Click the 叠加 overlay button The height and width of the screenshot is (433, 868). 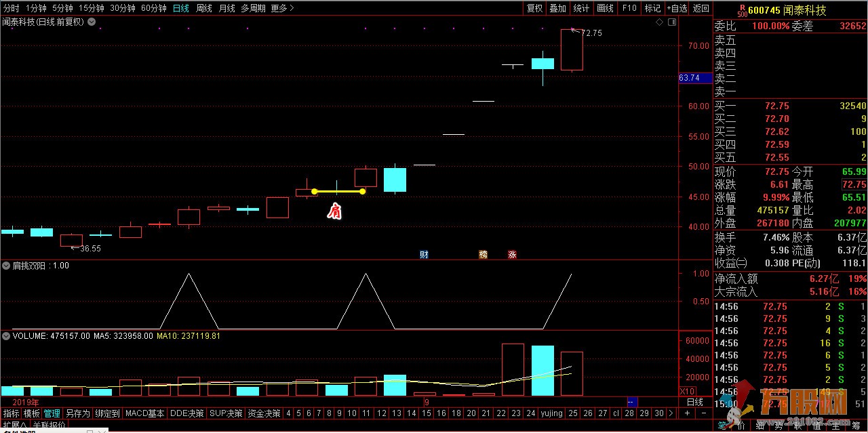point(558,8)
